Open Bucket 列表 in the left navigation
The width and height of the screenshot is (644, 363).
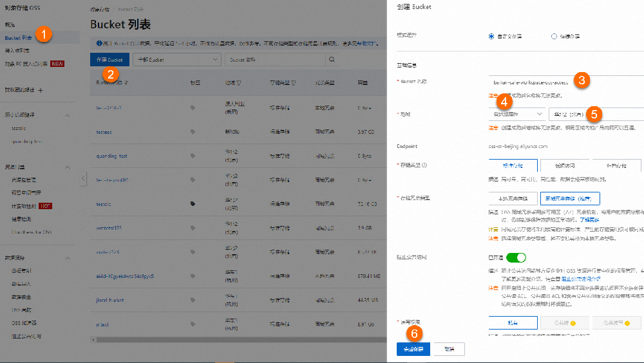(18, 38)
